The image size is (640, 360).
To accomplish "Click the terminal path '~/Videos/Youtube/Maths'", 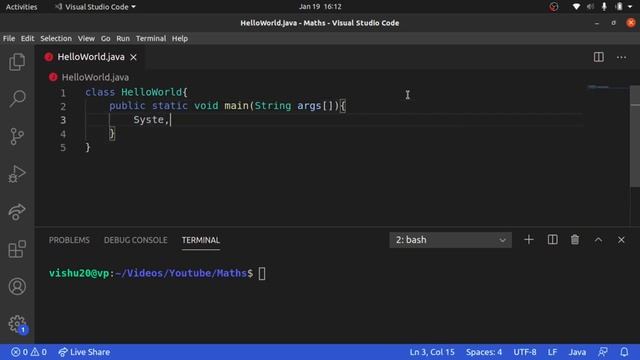I will point(181,273).
